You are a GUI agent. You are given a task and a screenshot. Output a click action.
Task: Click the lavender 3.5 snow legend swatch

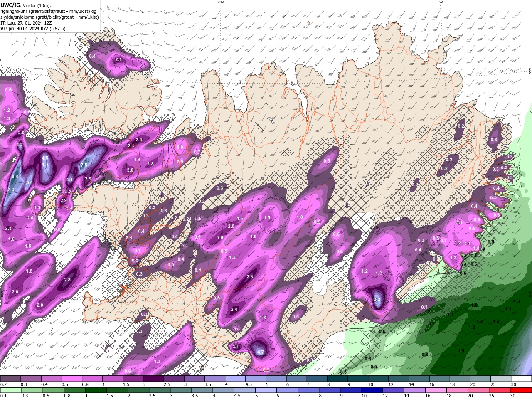[x=215, y=379]
